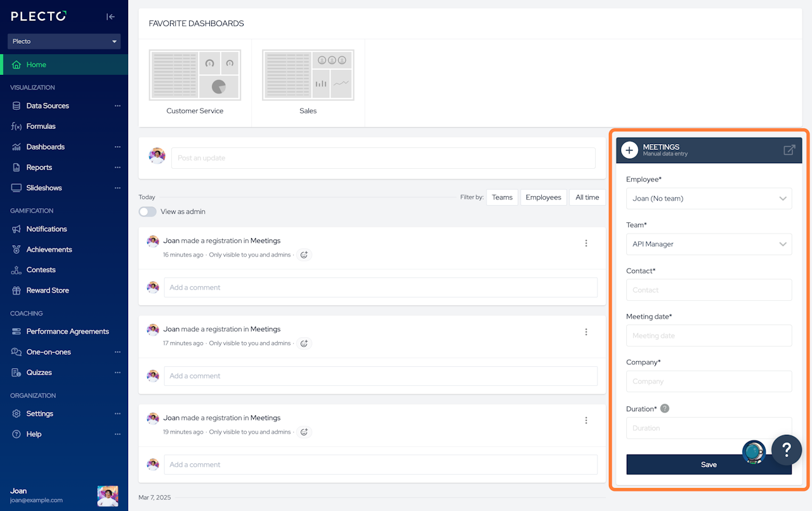Click the Performance Agreements icon
The image size is (812, 511).
point(16,331)
